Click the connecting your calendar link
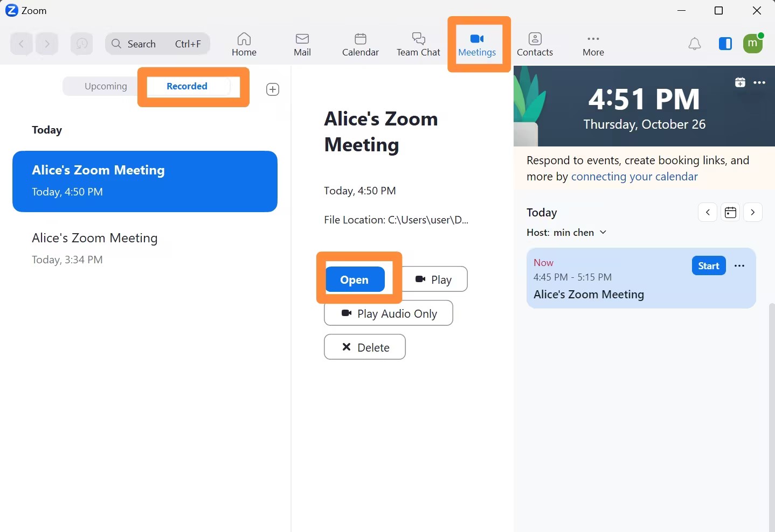775x532 pixels. point(634,177)
